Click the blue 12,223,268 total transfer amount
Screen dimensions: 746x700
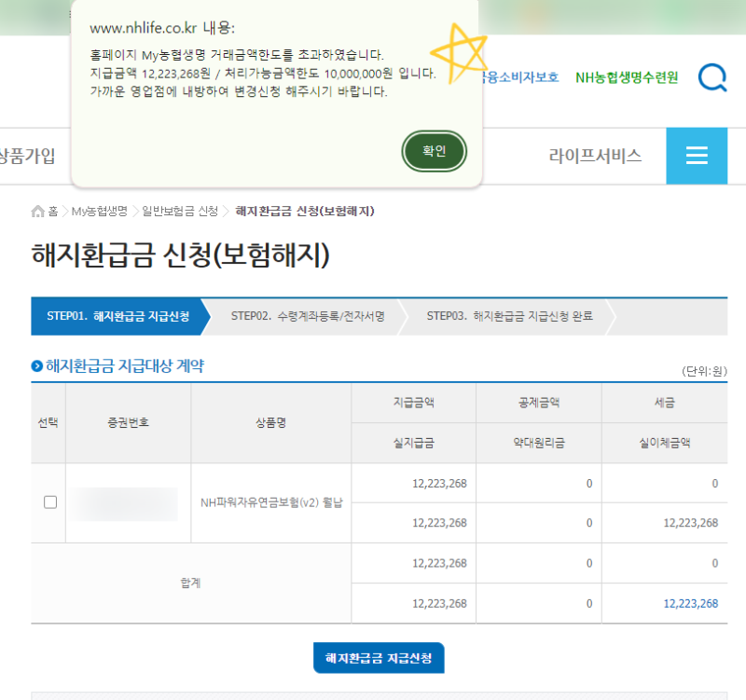[x=690, y=603]
